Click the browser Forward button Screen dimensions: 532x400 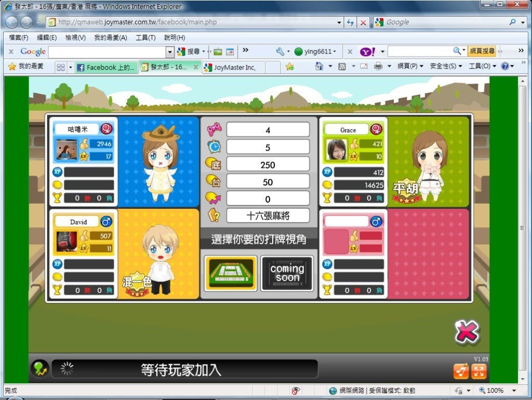26,22
